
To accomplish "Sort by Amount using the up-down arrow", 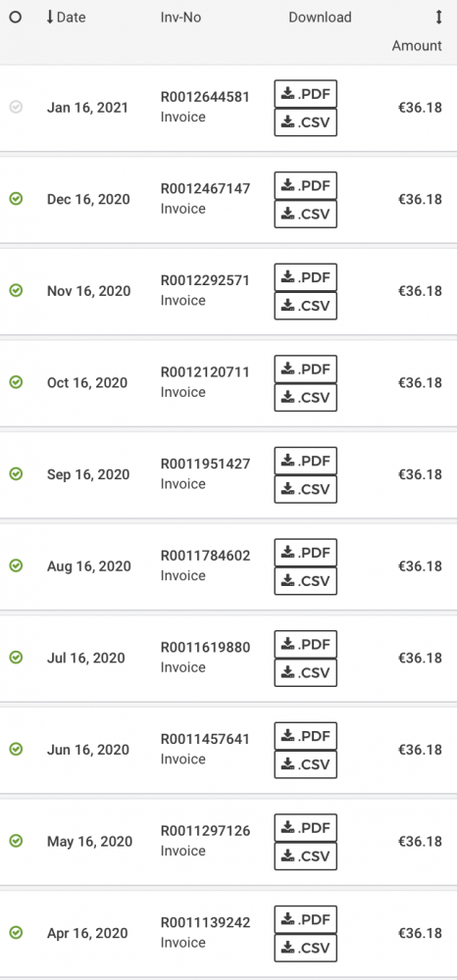I will [439, 18].
